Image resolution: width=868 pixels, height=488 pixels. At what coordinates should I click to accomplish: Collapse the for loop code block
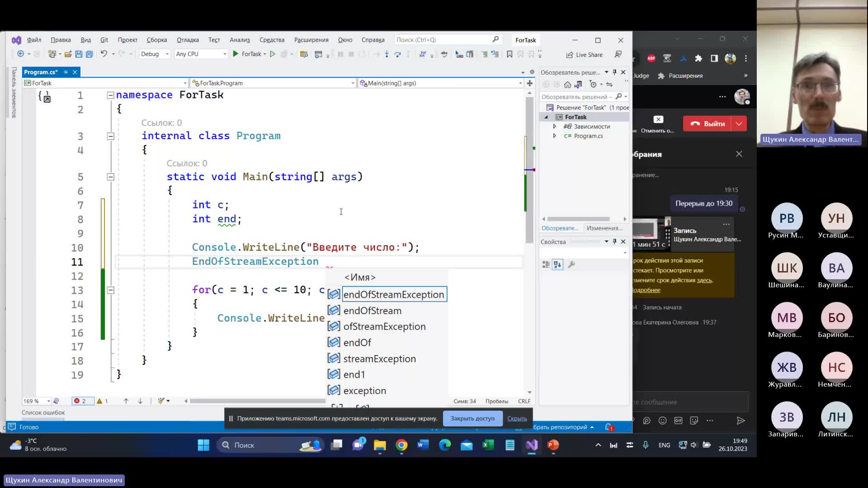click(x=110, y=290)
